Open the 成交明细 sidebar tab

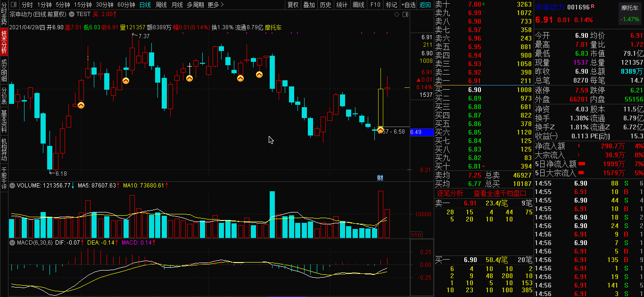pyautogui.click(x=4, y=70)
